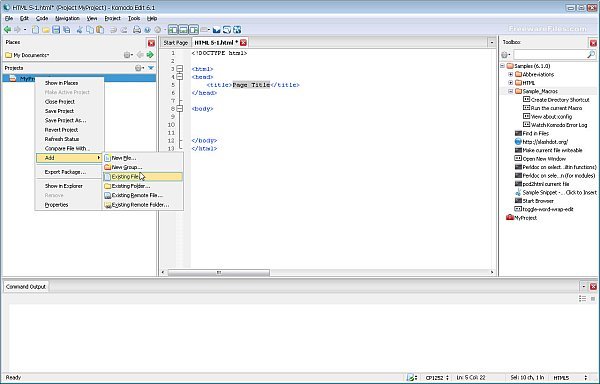
Task: Collapse the body tag fold marker
Action: click(x=179, y=109)
